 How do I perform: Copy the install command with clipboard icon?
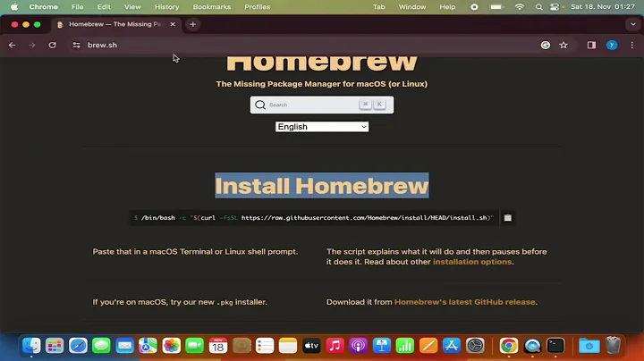pos(508,218)
